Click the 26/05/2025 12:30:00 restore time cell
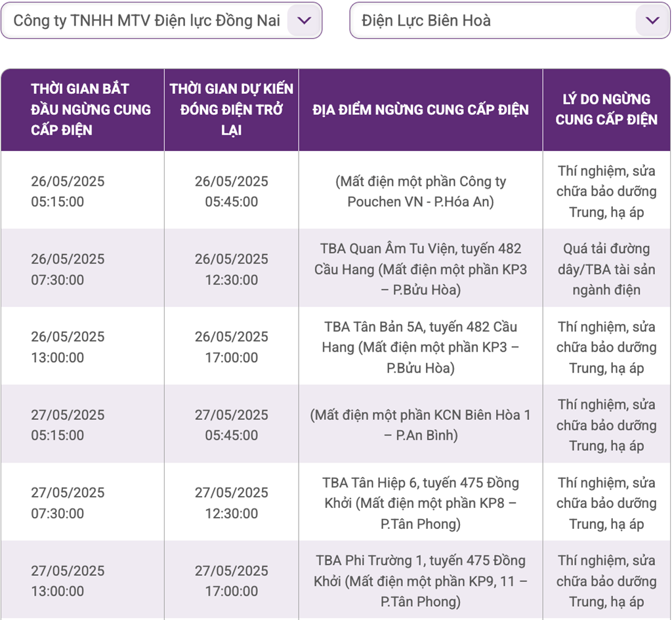This screenshot has width=672, height=620. click(232, 269)
